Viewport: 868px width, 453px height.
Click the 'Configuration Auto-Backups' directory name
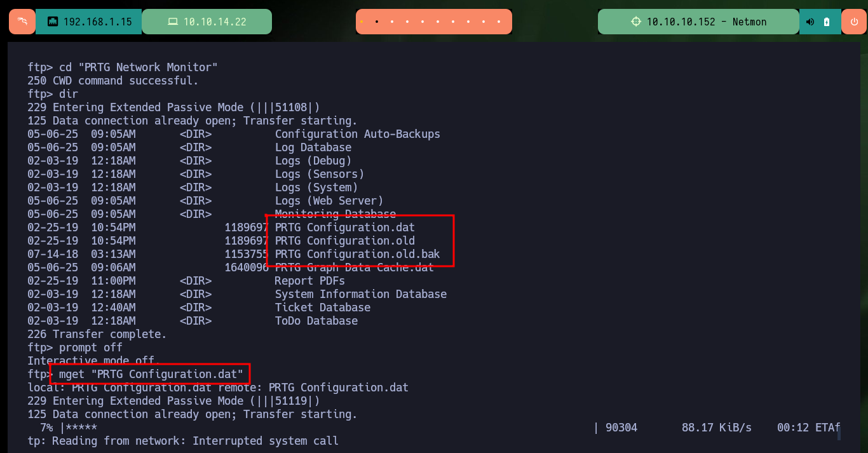point(358,134)
